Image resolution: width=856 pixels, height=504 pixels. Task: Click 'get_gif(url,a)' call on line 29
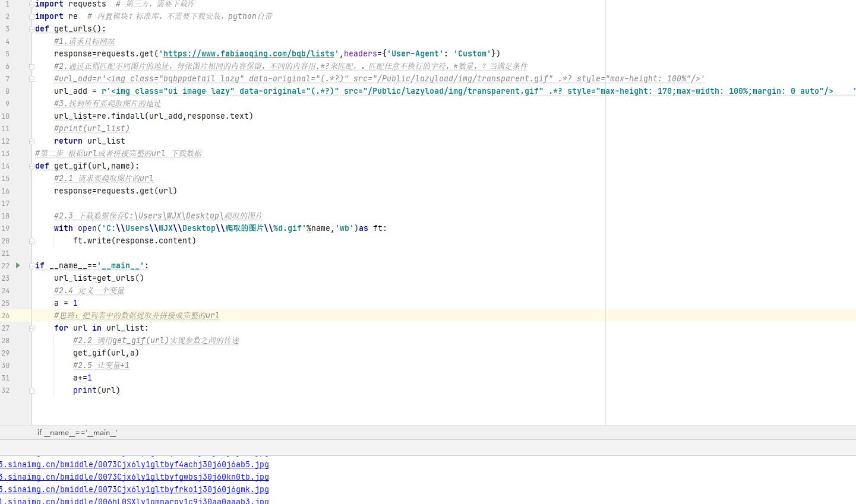click(106, 353)
